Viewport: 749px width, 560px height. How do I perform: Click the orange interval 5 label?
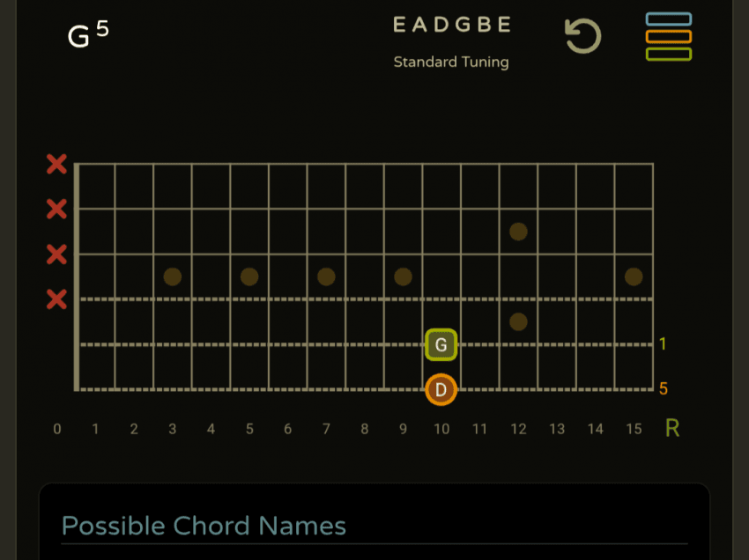(x=663, y=388)
